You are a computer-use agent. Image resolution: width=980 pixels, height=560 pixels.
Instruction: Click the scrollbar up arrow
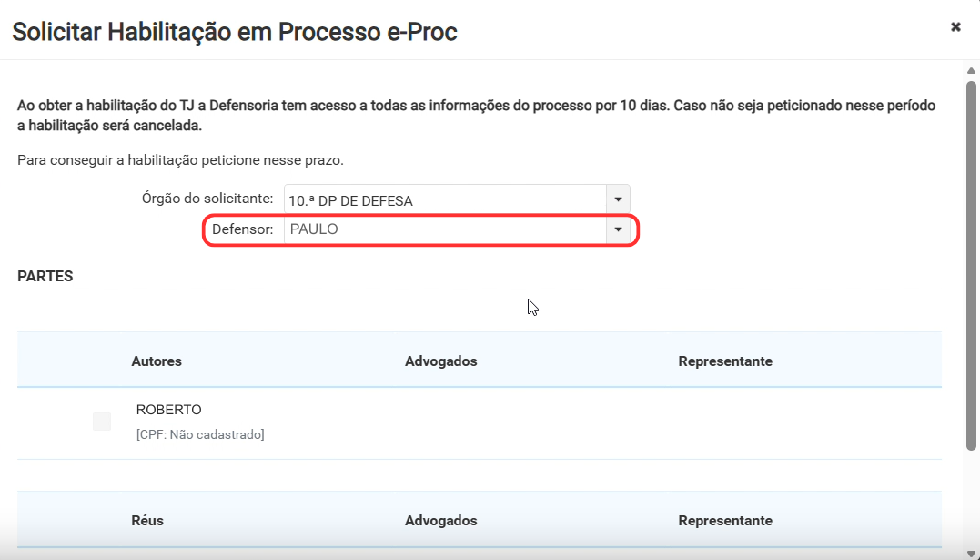[971, 71]
